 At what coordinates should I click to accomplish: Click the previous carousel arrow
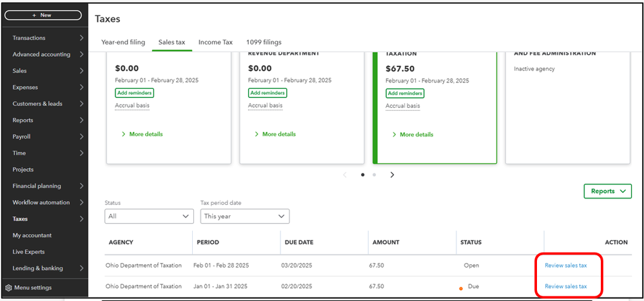[x=345, y=175]
